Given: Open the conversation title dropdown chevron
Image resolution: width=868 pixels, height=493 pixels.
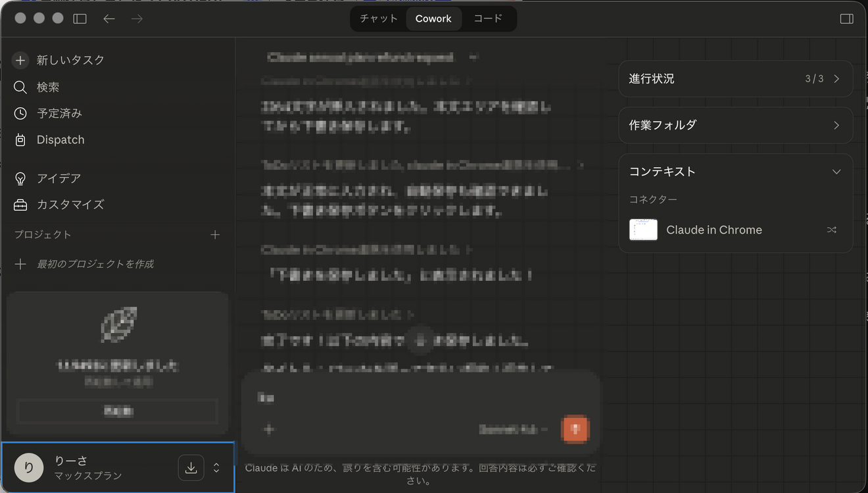Looking at the screenshot, I should pyautogui.click(x=473, y=57).
